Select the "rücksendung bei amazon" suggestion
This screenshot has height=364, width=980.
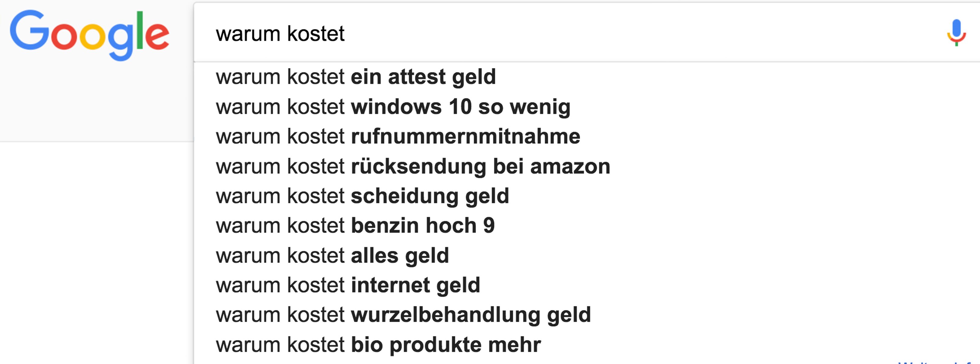coord(413,167)
